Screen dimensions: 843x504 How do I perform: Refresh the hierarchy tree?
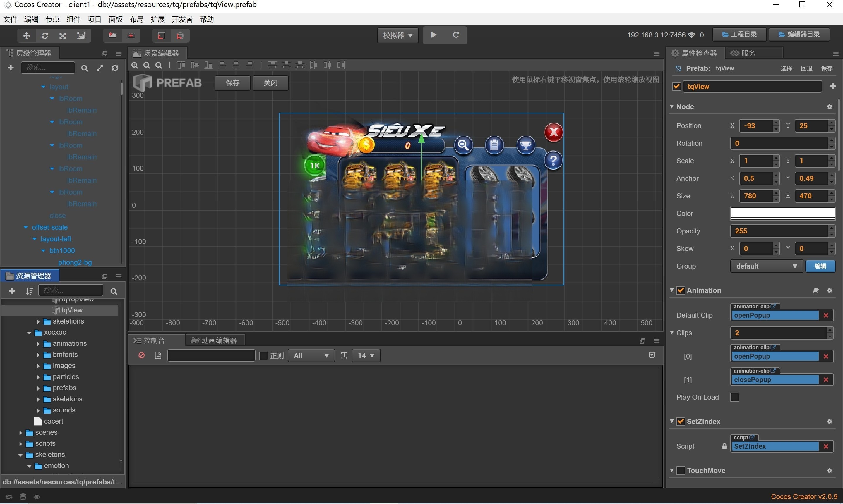[115, 68]
